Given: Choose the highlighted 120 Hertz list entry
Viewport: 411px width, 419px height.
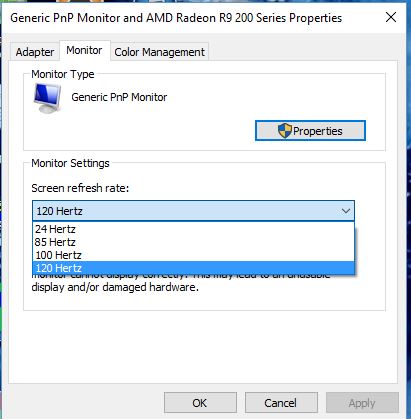Looking at the screenshot, I should [x=193, y=268].
